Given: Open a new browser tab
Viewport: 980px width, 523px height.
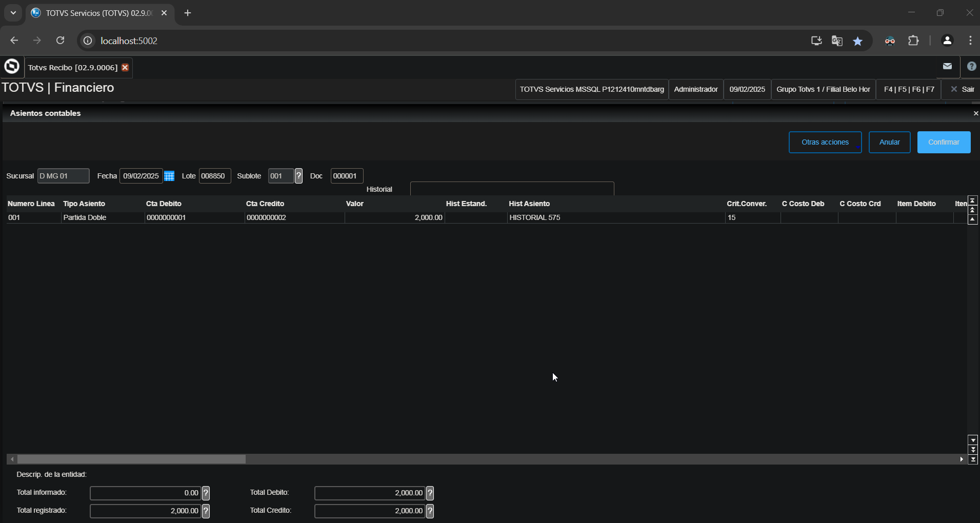Looking at the screenshot, I should pos(188,13).
